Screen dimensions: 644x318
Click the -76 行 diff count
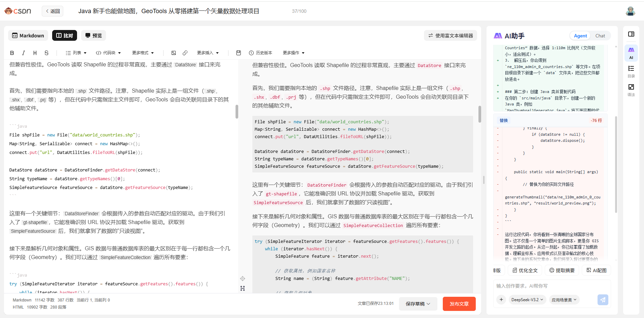coord(596,121)
